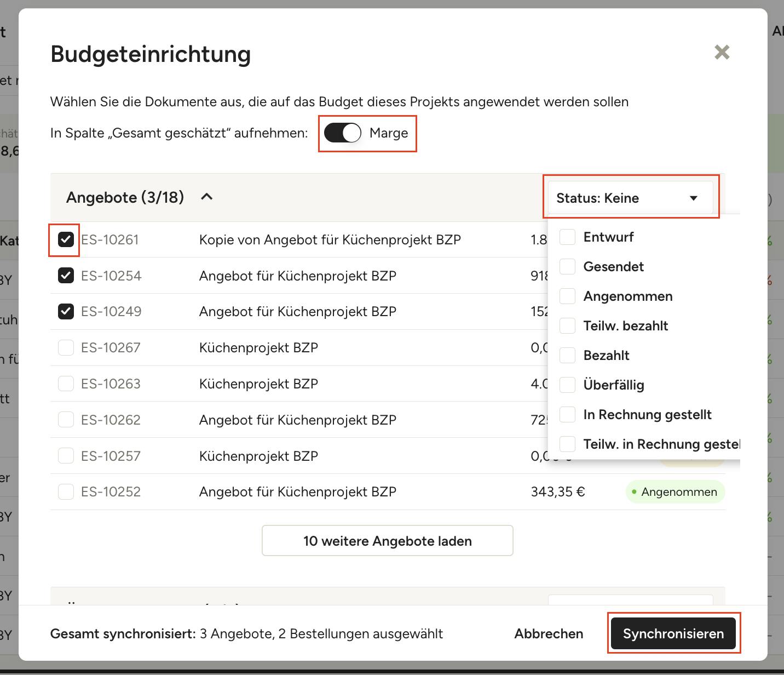Choose Entwurf status filter option

[x=568, y=237]
